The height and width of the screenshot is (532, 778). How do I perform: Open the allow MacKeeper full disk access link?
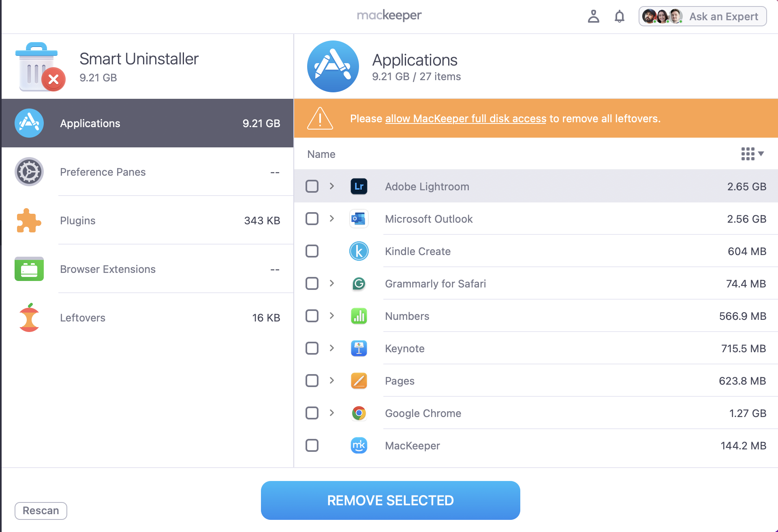click(x=465, y=118)
